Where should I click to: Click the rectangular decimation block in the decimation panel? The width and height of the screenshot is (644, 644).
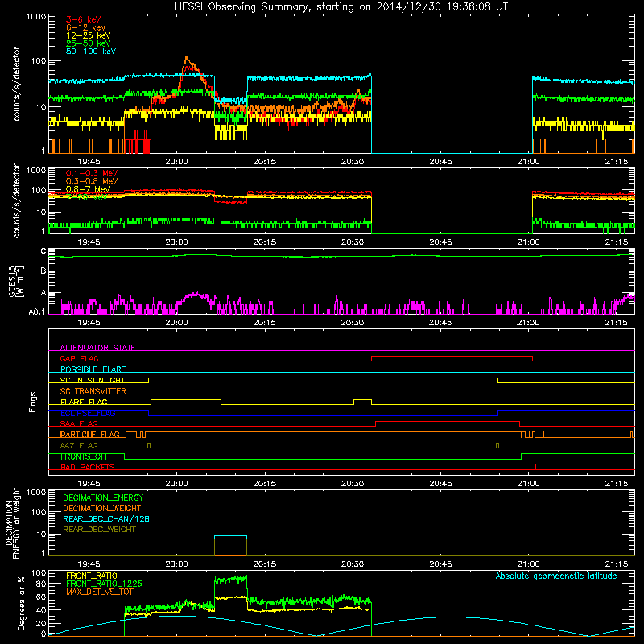coord(230,546)
